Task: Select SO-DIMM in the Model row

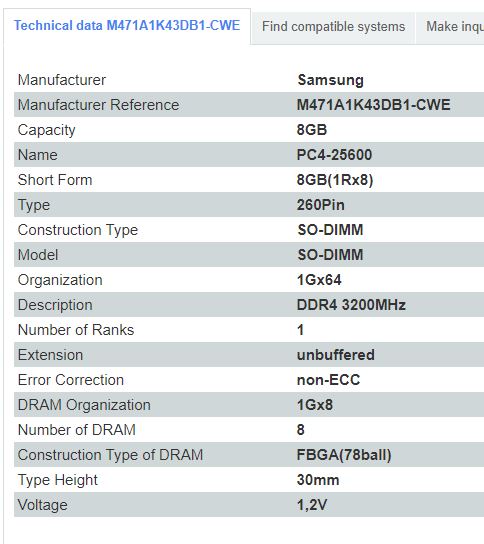Action: tap(330, 255)
